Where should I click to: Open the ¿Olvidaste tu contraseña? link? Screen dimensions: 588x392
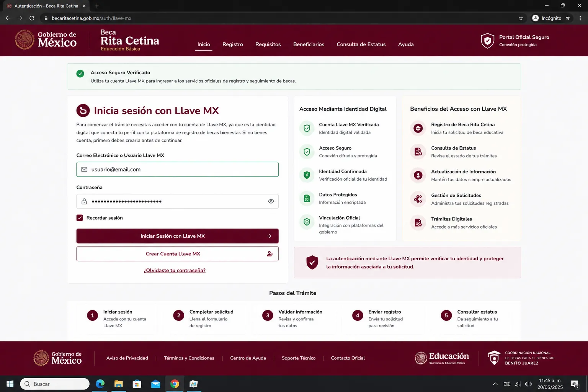point(175,270)
